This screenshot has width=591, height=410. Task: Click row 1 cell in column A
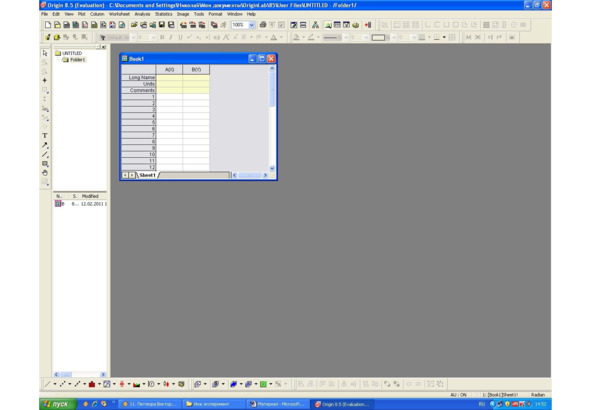tap(170, 97)
